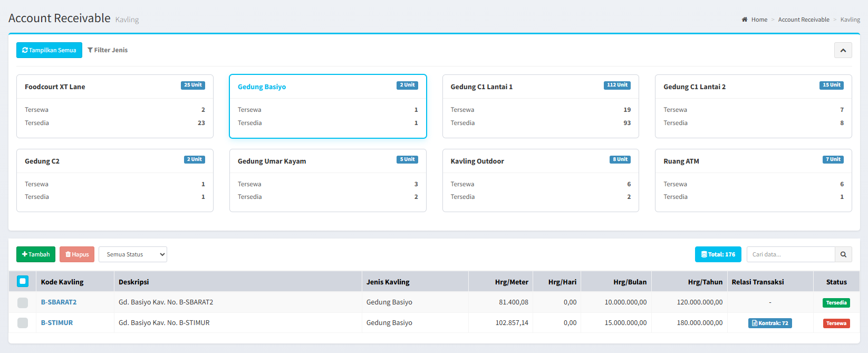This screenshot has height=353, width=868.
Task: Open the Filter Jenis option
Action: pyautogui.click(x=108, y=50)
